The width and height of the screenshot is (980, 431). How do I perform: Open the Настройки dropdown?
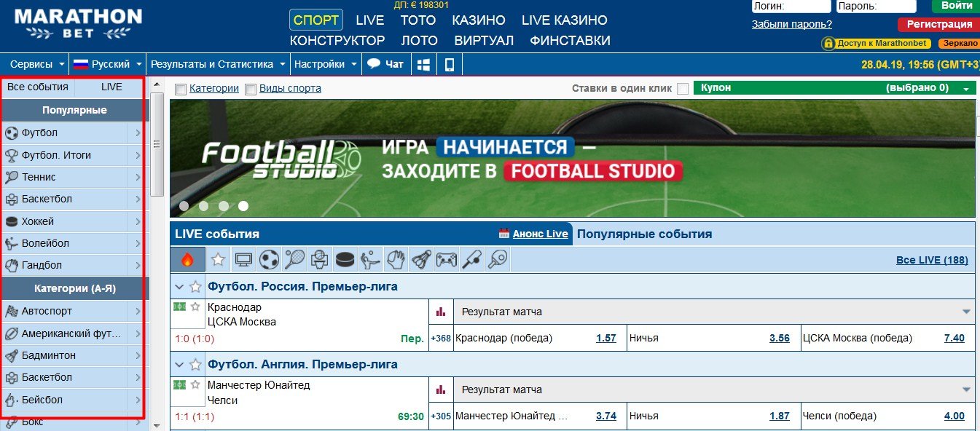point(326,64)
